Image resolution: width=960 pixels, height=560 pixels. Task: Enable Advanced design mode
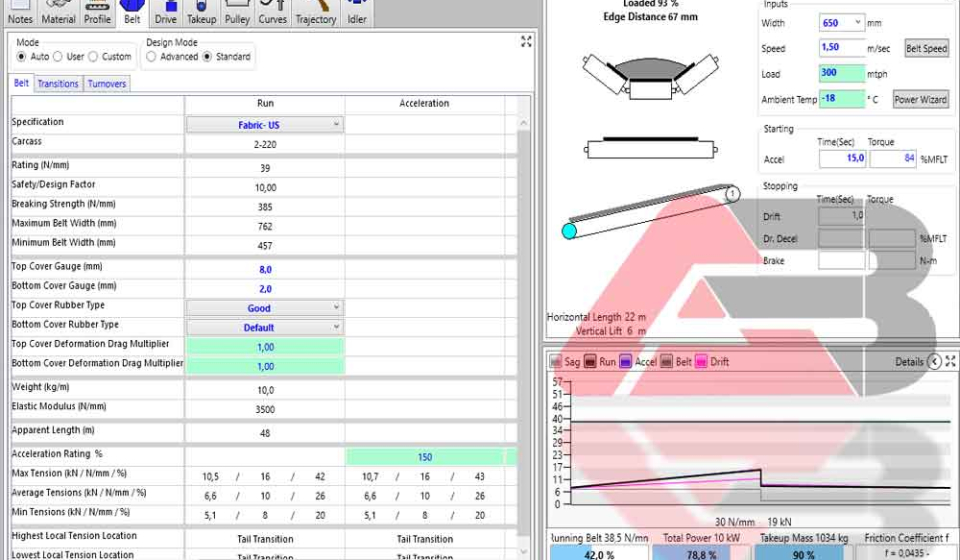[x=152, y=57]
